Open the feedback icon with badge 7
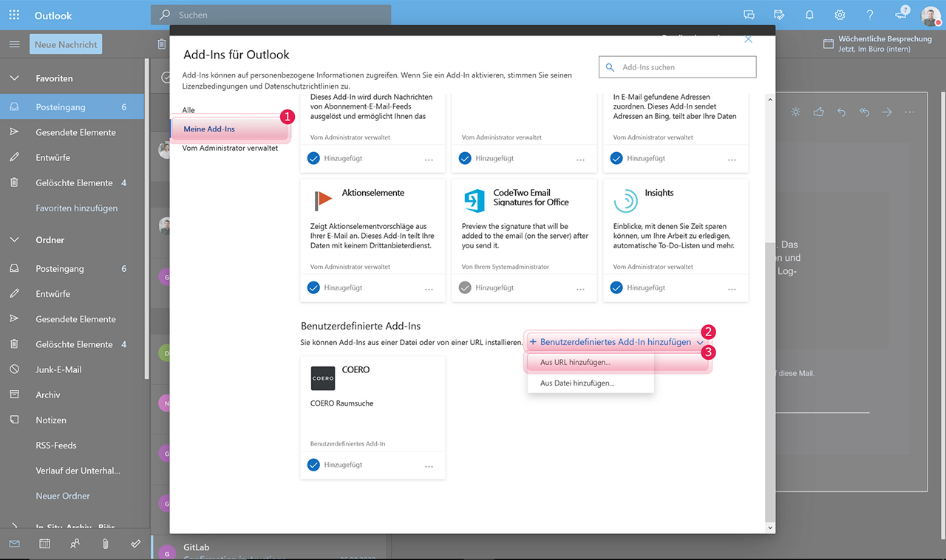Viewport: 946px width, 560px height. pyautogui.click(x=901, y=14)
